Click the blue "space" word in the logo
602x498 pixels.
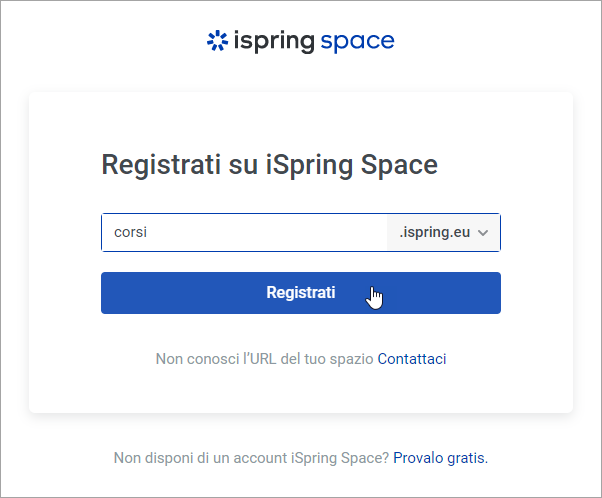point(357,42)
